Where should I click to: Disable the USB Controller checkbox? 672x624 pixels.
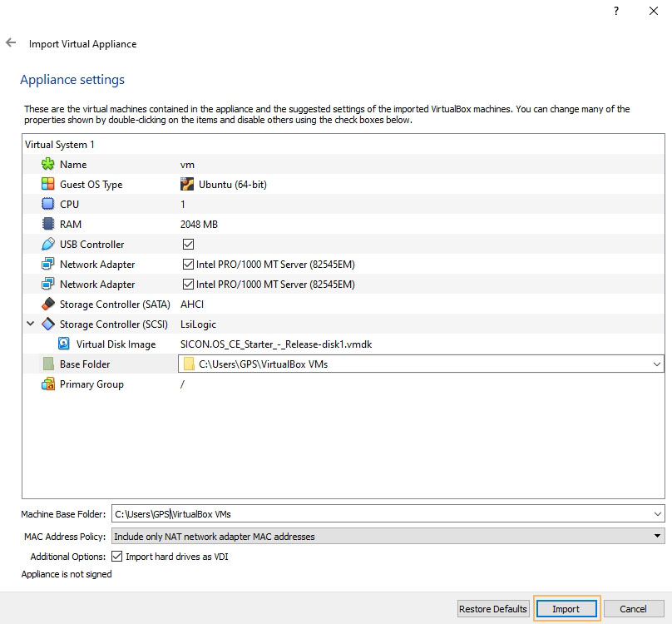click(x=188, y=245)
